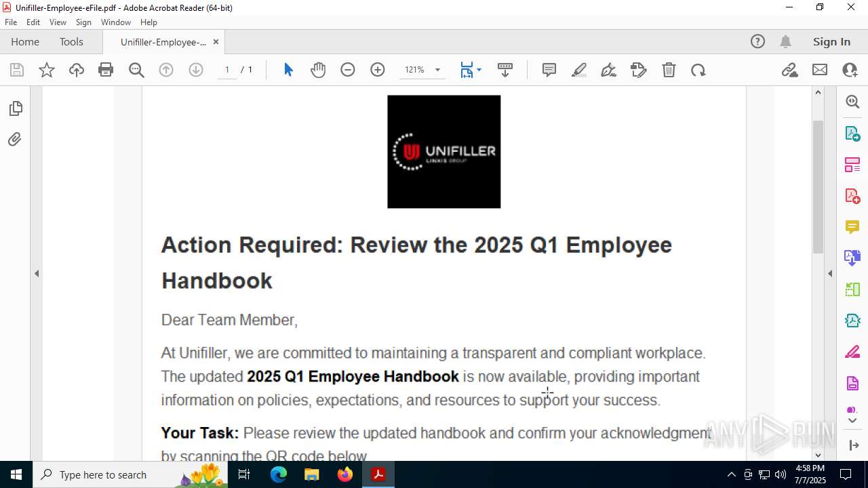Click the teal PDF tool in right pane
The image size is (868, 488).
[852, 321]
